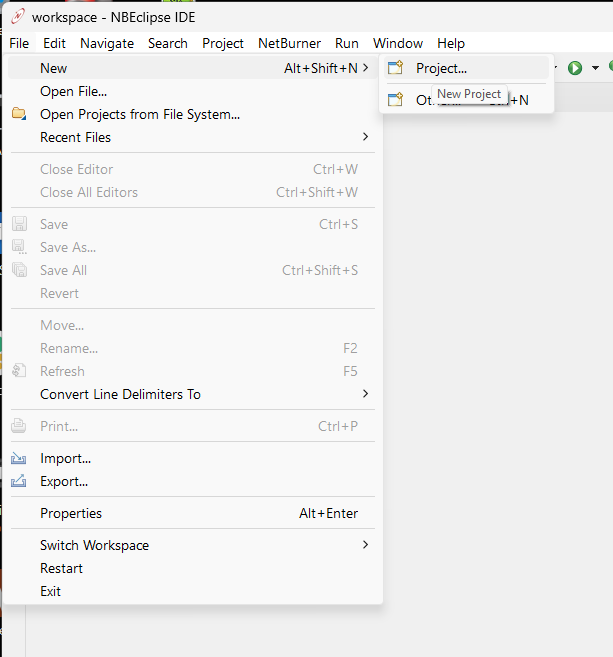Click the green Run button in toolbar
This screenshot has width=613, height=657.
point(575,68)
